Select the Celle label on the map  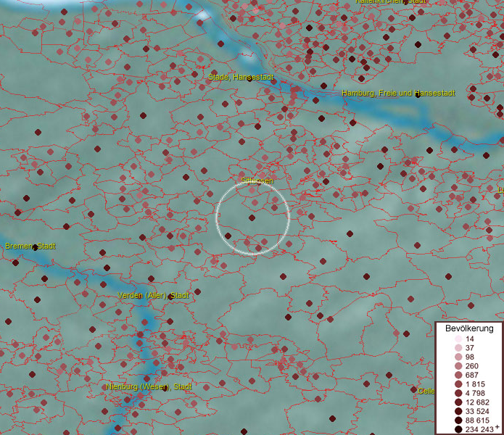(426, 391)
